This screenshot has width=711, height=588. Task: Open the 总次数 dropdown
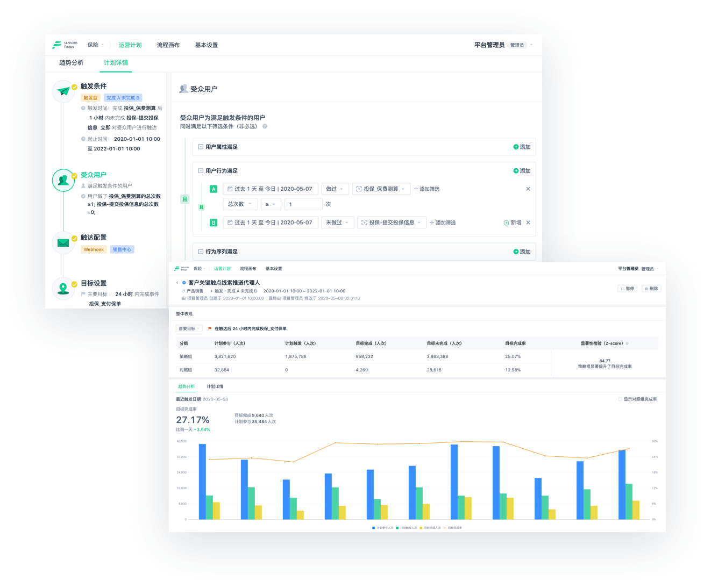point(240,204)
